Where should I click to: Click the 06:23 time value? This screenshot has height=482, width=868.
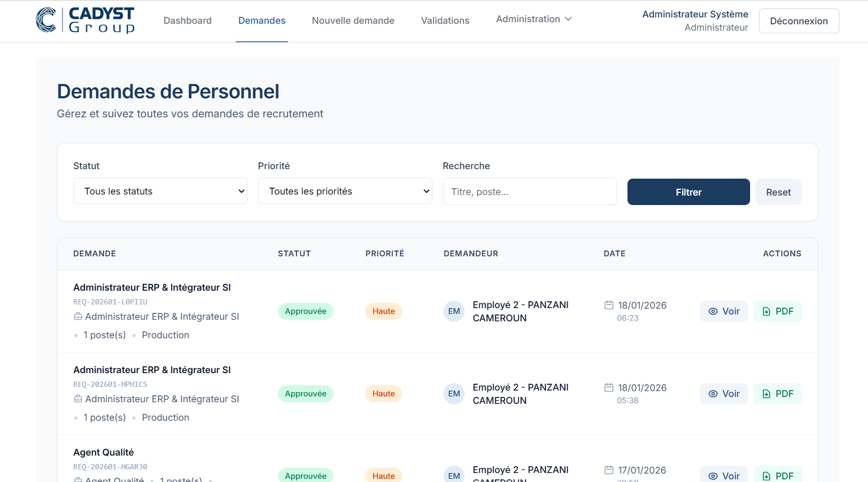pyautogui.click(x=628, y=318)
